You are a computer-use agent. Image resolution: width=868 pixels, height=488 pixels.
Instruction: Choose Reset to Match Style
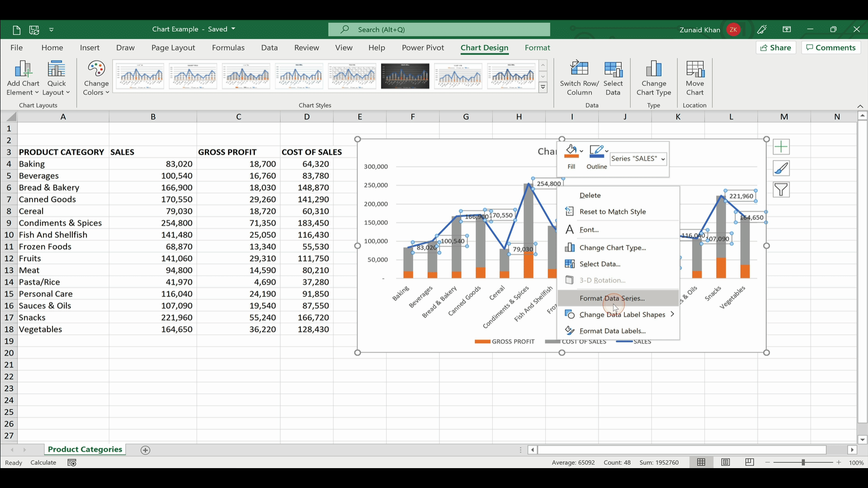(618, 211)
